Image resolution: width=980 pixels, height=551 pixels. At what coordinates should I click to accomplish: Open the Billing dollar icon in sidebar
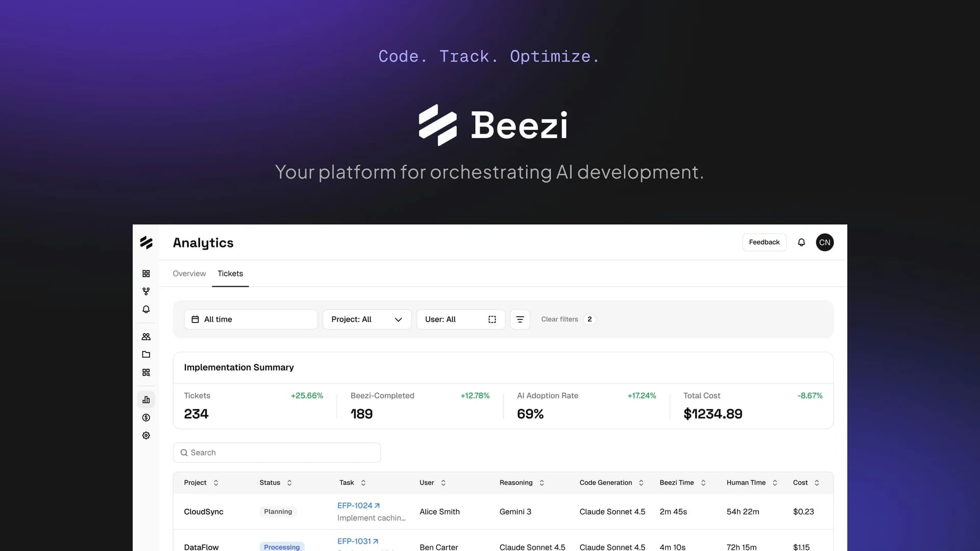pos(146,417)
